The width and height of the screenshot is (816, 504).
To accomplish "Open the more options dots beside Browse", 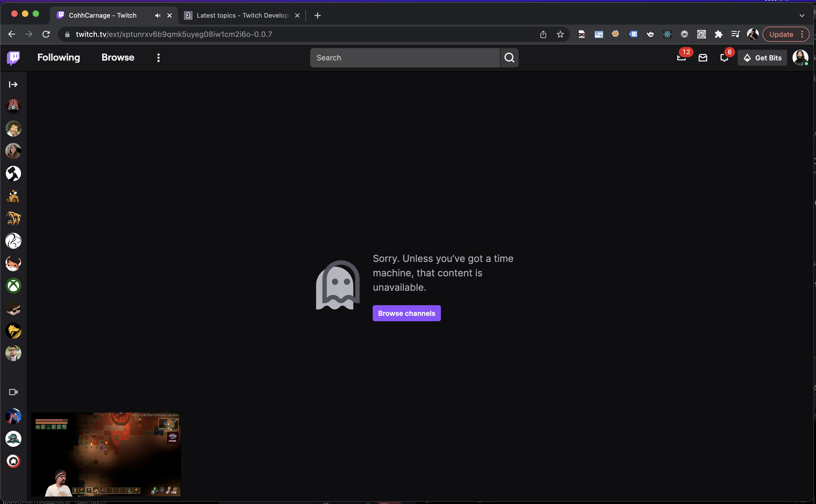I will pyautogui.click(x=158, y=57).
